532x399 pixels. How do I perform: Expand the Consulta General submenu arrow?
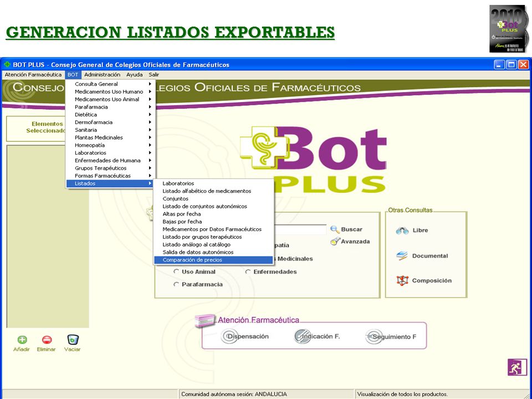coord(150,84)
